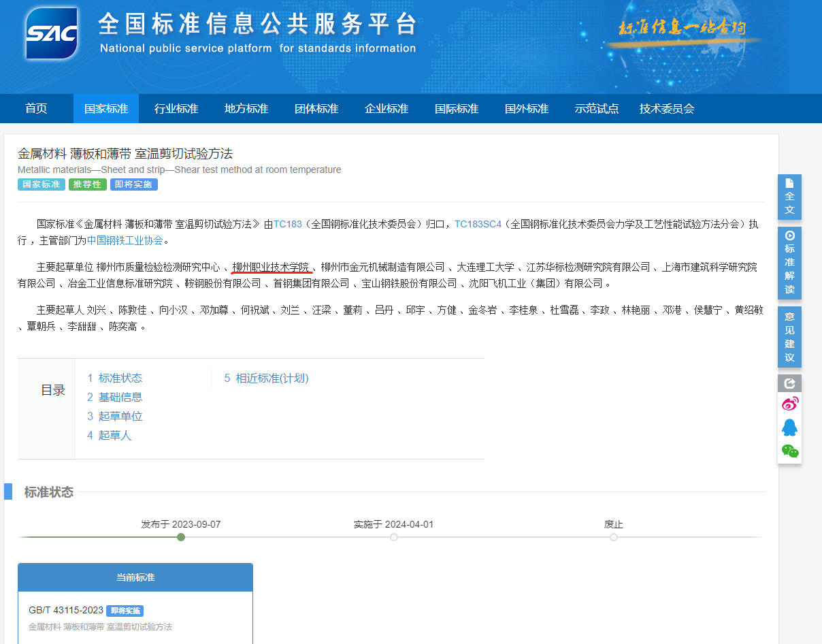This screenshot has height=644, width=822.
Task: Go to 首页 in navigation bar
Action: tap(36, 109)
